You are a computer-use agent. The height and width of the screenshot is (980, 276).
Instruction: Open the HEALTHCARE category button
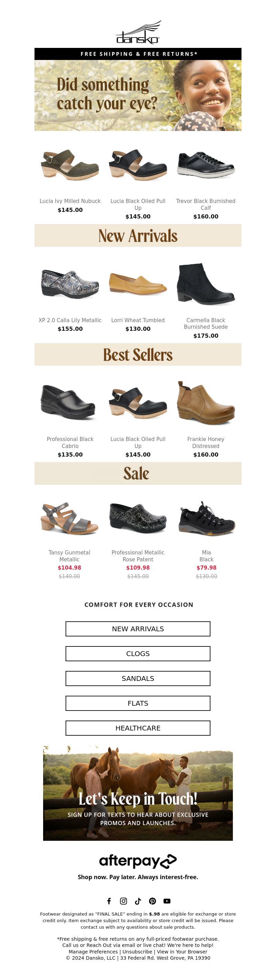click(x=138, y=728)
